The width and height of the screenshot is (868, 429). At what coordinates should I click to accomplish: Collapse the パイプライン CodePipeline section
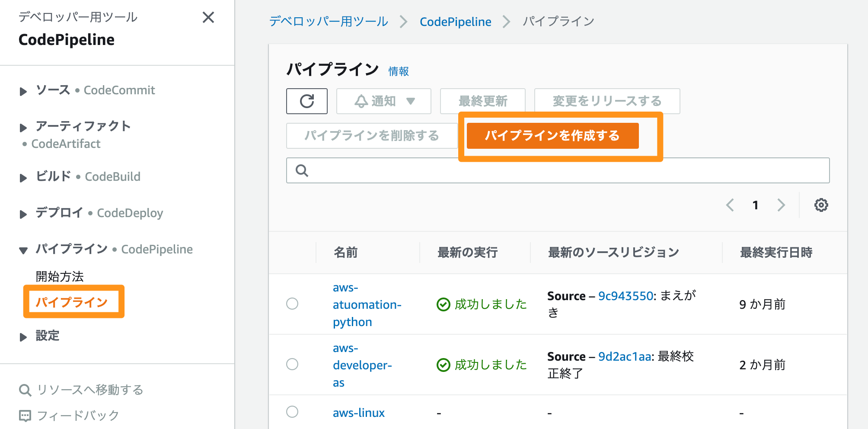23,250
